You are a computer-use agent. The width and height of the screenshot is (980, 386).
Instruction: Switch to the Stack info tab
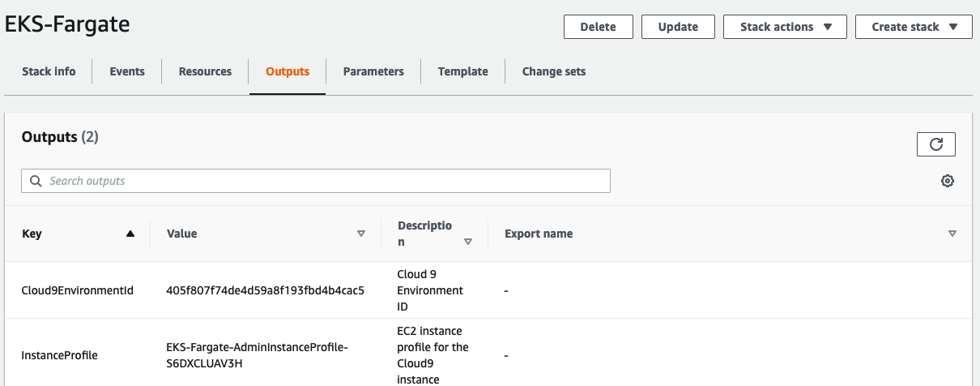49,71
